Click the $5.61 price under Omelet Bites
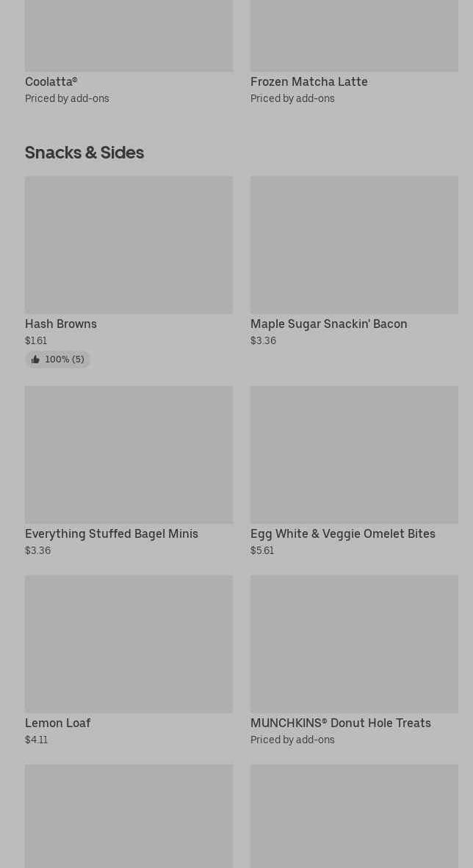 262,550
